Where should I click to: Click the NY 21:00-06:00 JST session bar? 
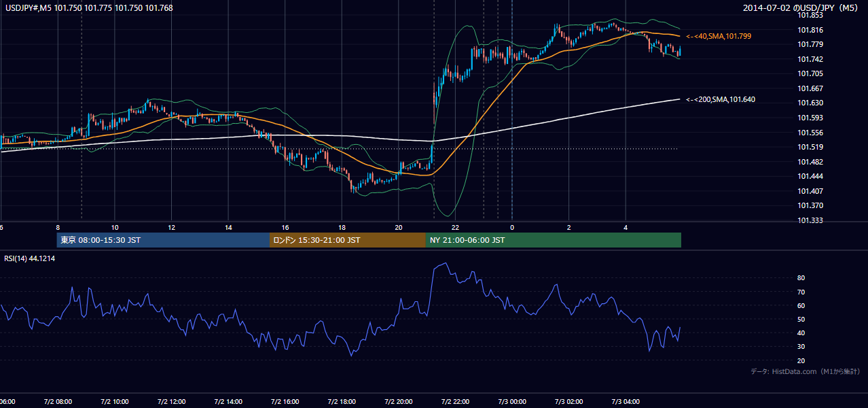click(x=554, y=240)
